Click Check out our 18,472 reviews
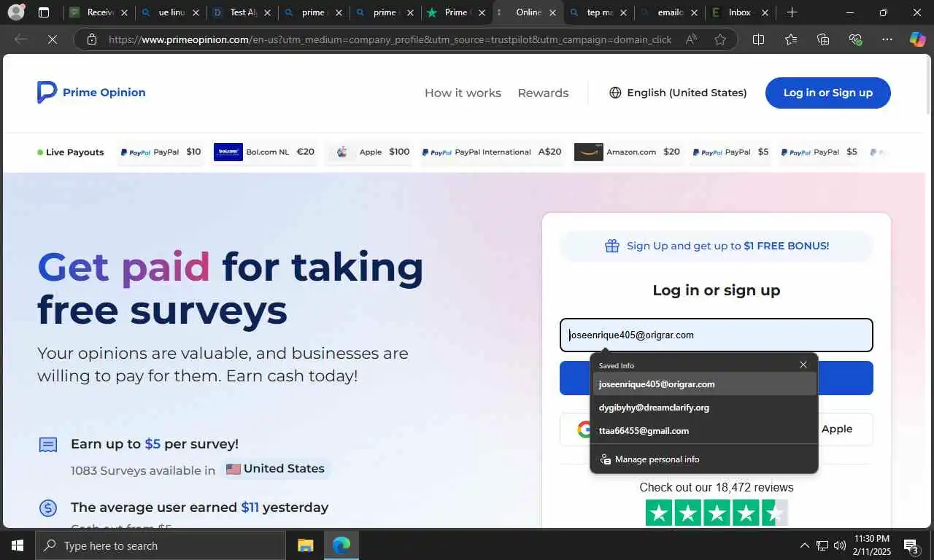Screen dimensions: 934x560 coord(716,487)
